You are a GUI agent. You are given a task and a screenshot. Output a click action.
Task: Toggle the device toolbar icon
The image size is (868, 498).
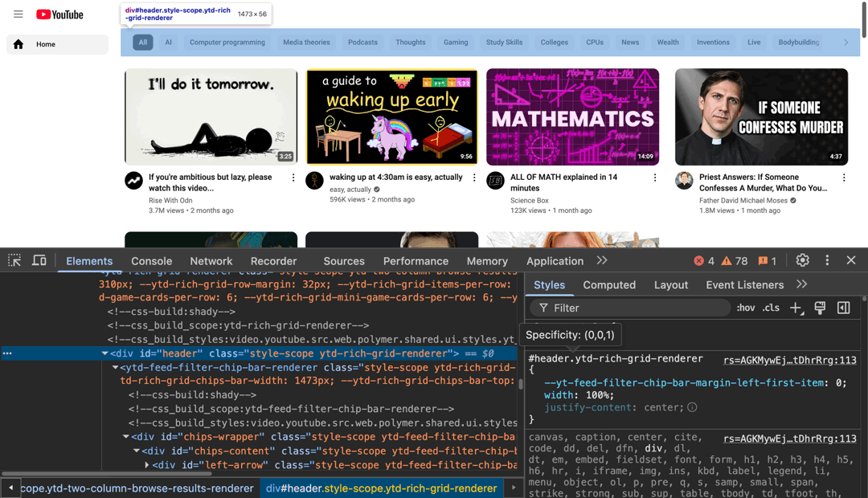tap(39, 260)
